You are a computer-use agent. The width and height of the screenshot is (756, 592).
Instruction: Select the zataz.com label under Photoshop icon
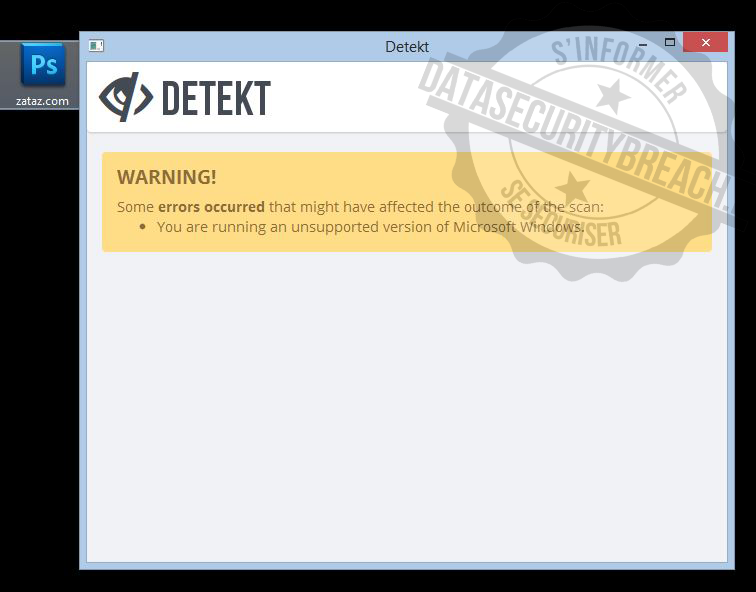pyautogui.click(x=42, y=101)
